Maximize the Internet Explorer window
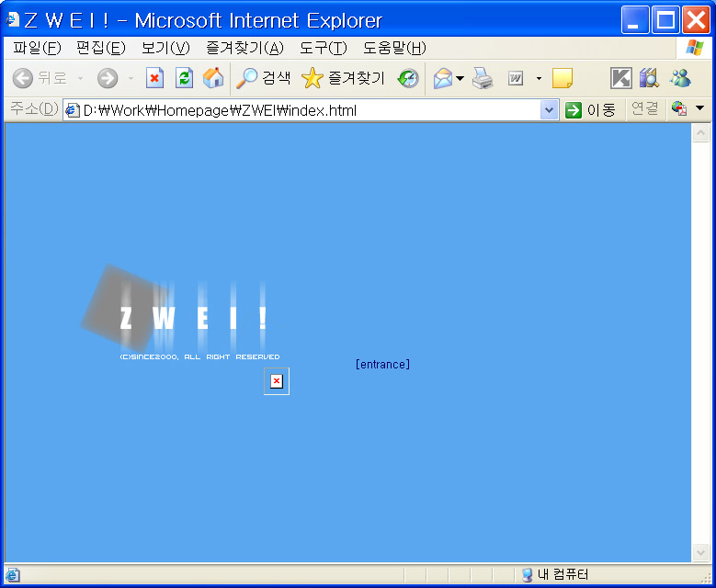 [665, 19]
